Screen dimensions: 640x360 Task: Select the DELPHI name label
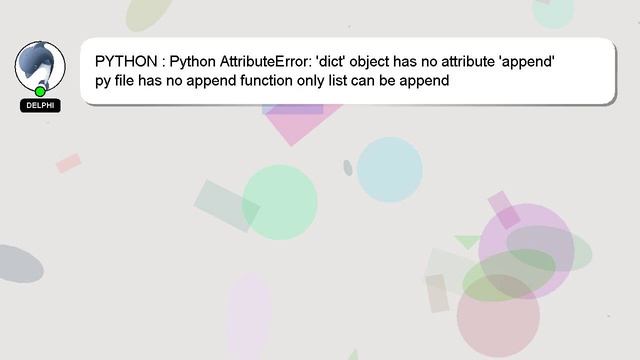[40, 105]
